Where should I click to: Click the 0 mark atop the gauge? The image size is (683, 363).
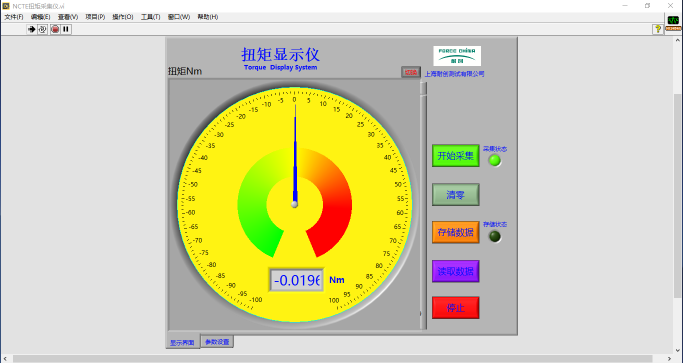point(294,100)
